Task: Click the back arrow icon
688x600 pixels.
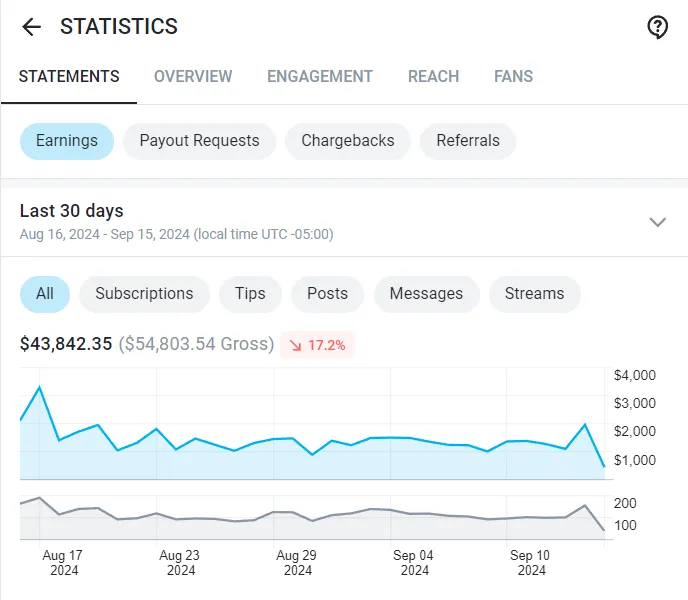Action: 32,27
